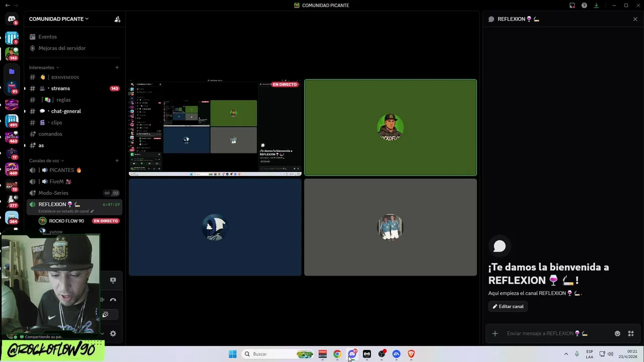Viewport: 644px width, 362px height.
Task: Focus the green ROCKOFLOW participant tile
Action: tap(390, 128)
